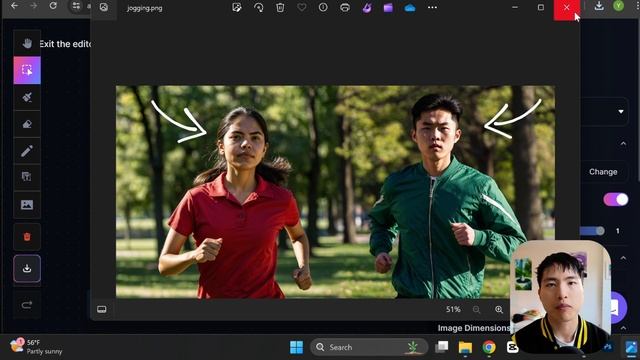
Task: Select the pencil draw tool
Action: pos(27,151)
